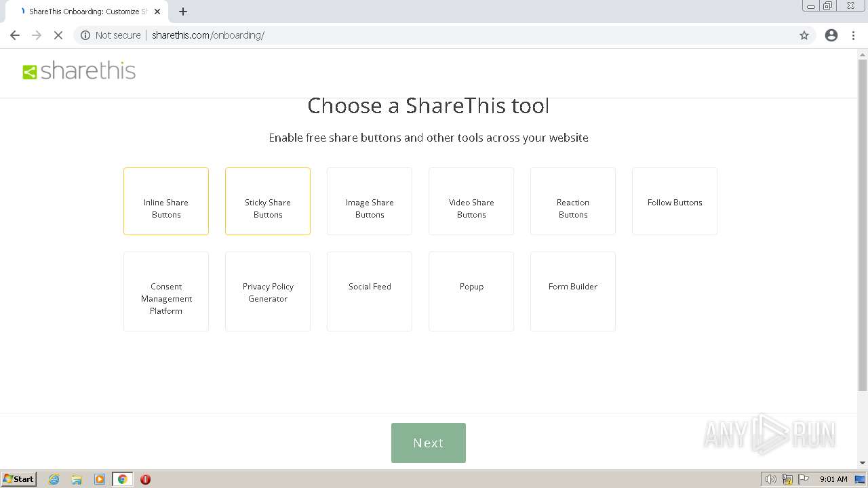Choose the Video Share Buttons card
868x488 pixels.
(x=471, y=201)
